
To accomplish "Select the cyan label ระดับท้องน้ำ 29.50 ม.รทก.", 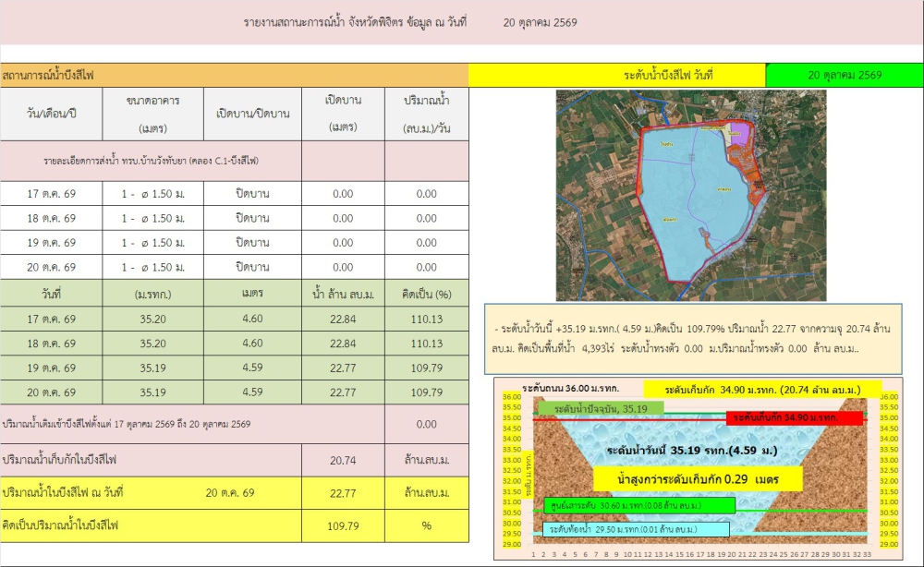I will tap(636, 529).
